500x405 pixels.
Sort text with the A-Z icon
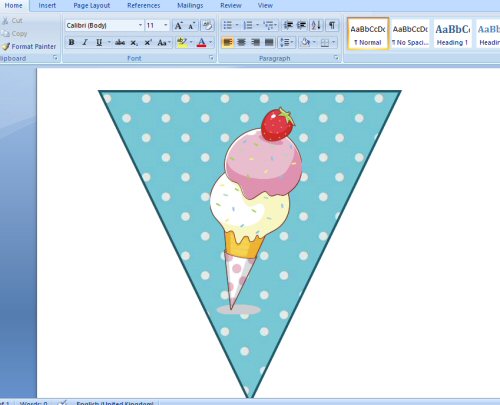point(316,25)
